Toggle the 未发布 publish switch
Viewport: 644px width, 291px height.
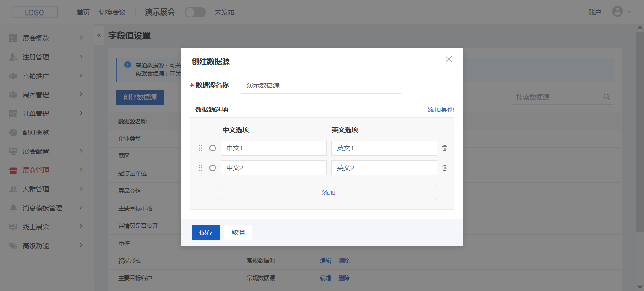tap(195, 12)
